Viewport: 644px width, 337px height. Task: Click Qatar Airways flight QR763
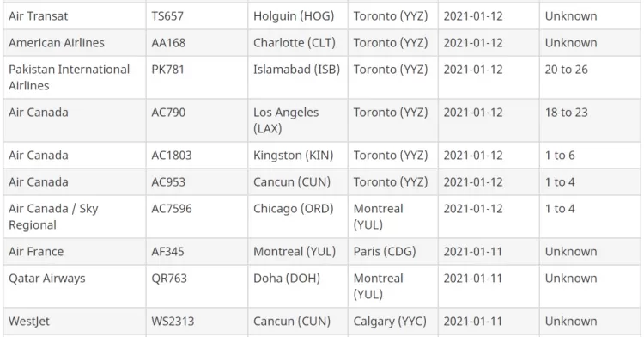(x=197, y=286)
